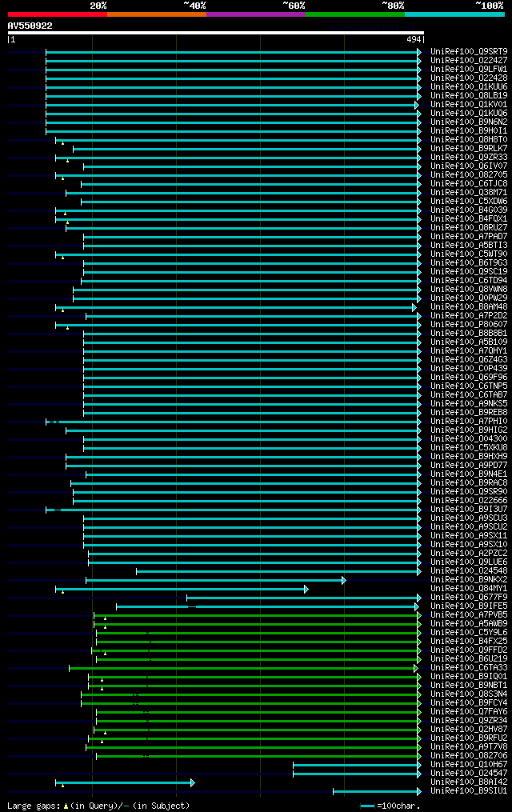
Task: Select hit label UniRef100_Q9LFW1
Action: [469, 70]
